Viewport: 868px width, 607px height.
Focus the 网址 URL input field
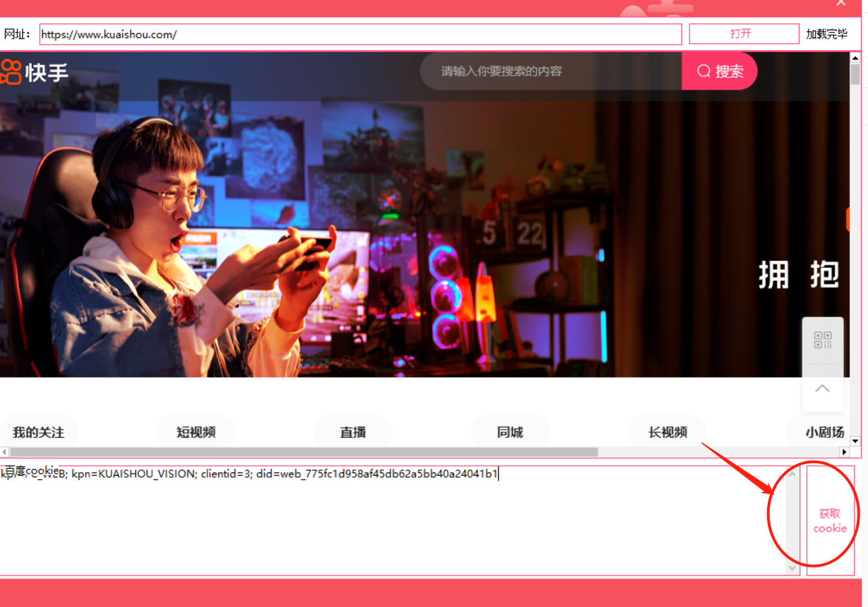(x=361, y=34)
